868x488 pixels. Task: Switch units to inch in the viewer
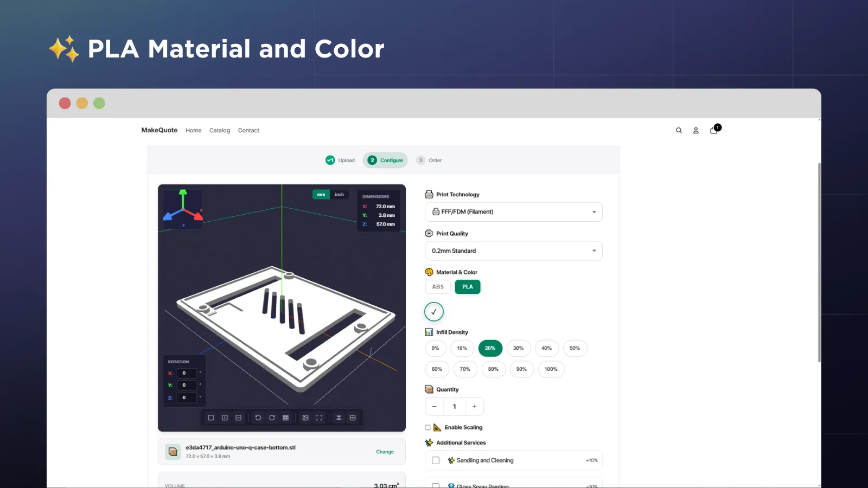tap(339, 194)
